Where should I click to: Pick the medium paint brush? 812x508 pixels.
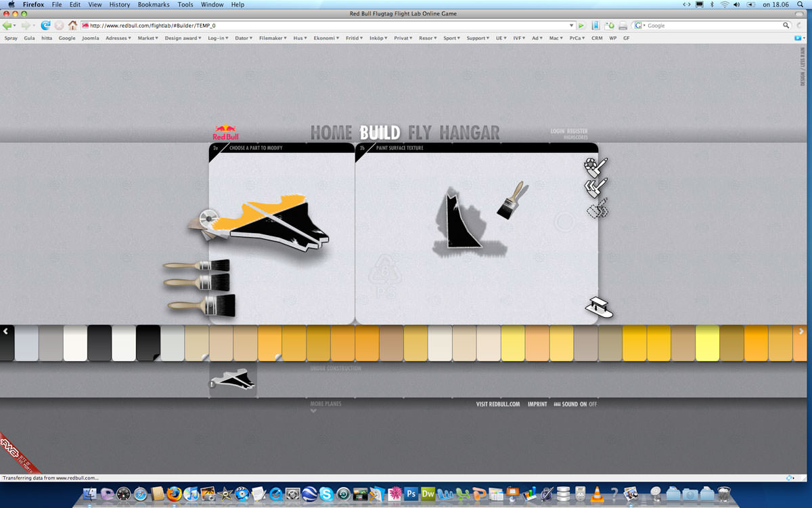point(197,282)
